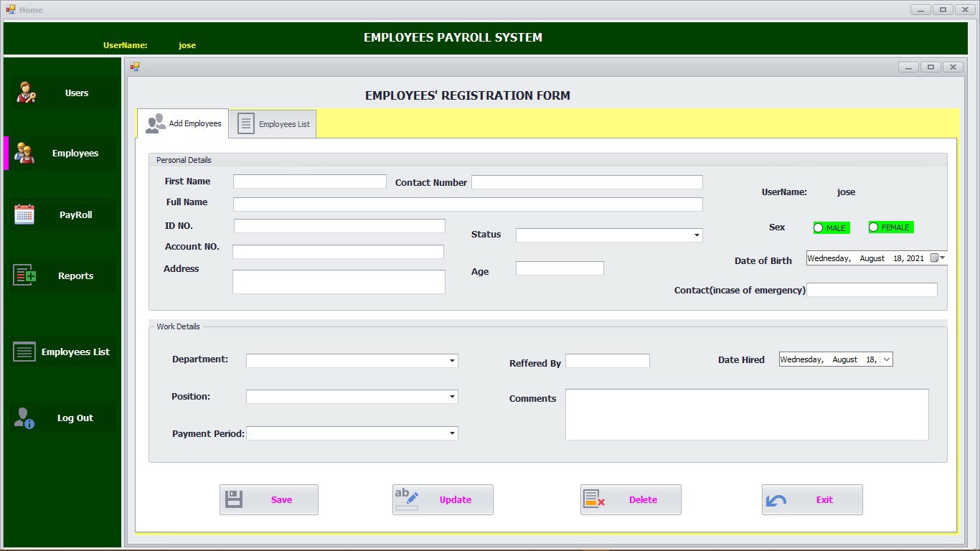Click the Log Out person icon
The height and width of the screenshot is (551, 980).
coord(24,417)
